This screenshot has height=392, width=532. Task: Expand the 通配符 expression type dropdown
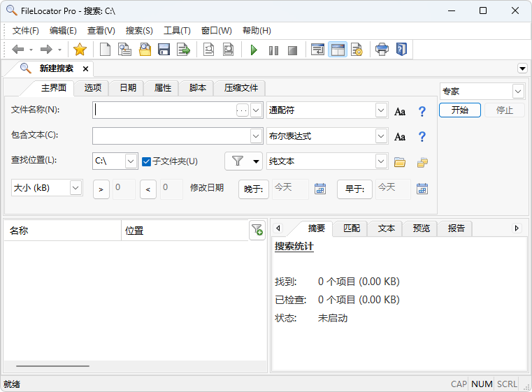[381, 110]
